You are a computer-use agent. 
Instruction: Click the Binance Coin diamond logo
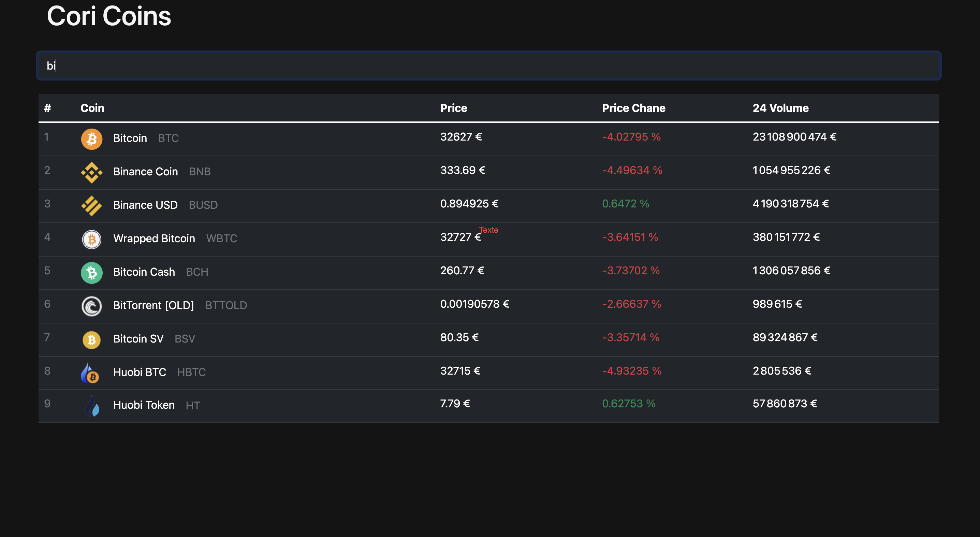[x=92, y=172]
